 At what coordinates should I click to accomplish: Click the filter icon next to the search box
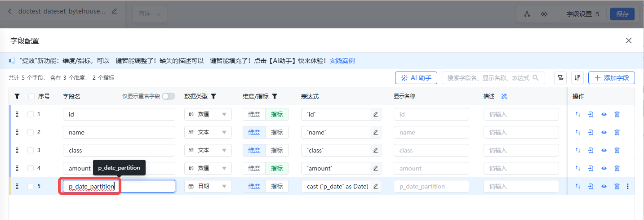click(560, 78)
